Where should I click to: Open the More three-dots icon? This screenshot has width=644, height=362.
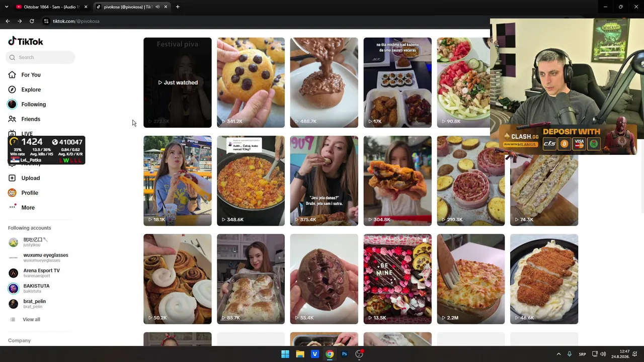click(x=12, y=207)
